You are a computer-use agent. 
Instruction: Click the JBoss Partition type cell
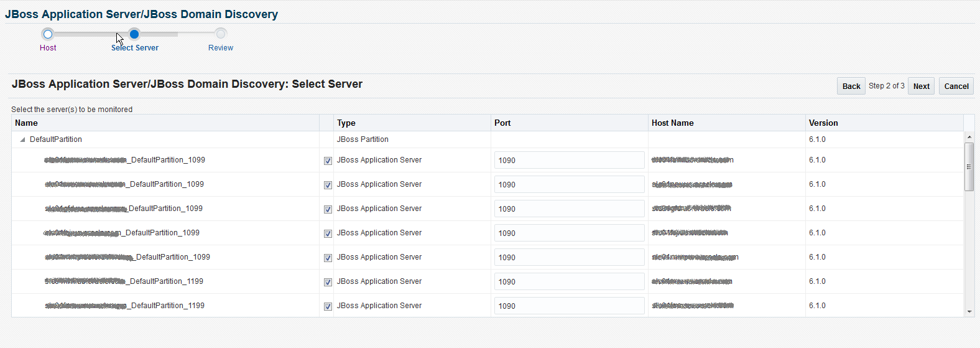coord(363,139)
